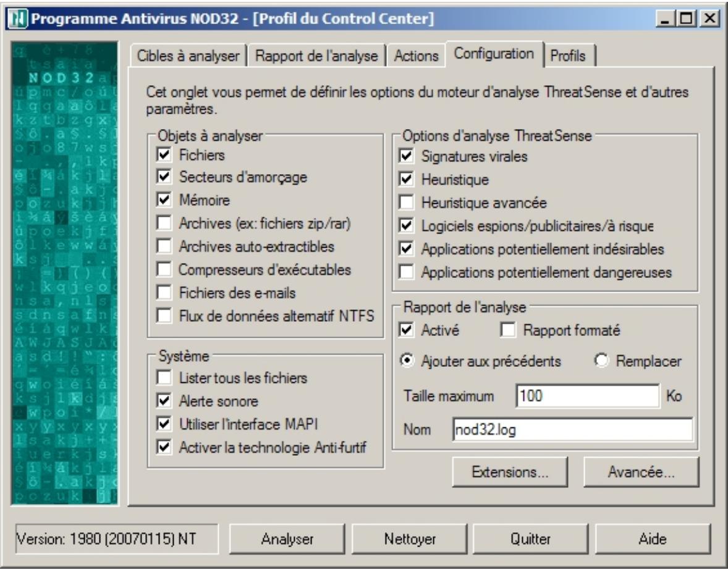
Task: Uncheck the Fichiers checkbox
Action: click(x=164, y=154)
